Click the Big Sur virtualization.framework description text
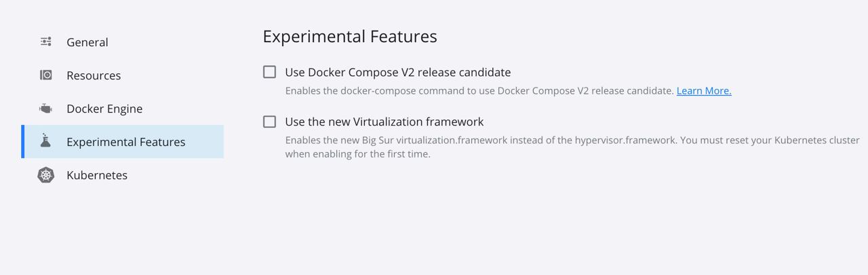Screen dimensions: 868x275 (572, 140)
